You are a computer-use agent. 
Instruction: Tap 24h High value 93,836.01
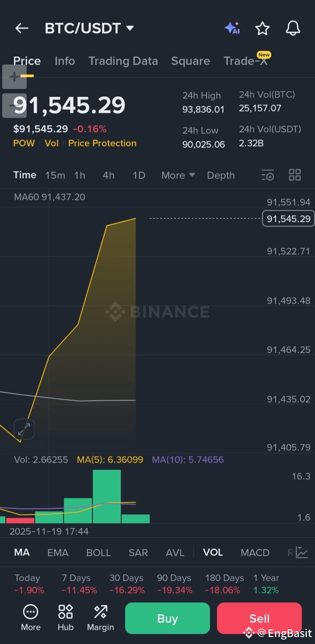point(203,109)
